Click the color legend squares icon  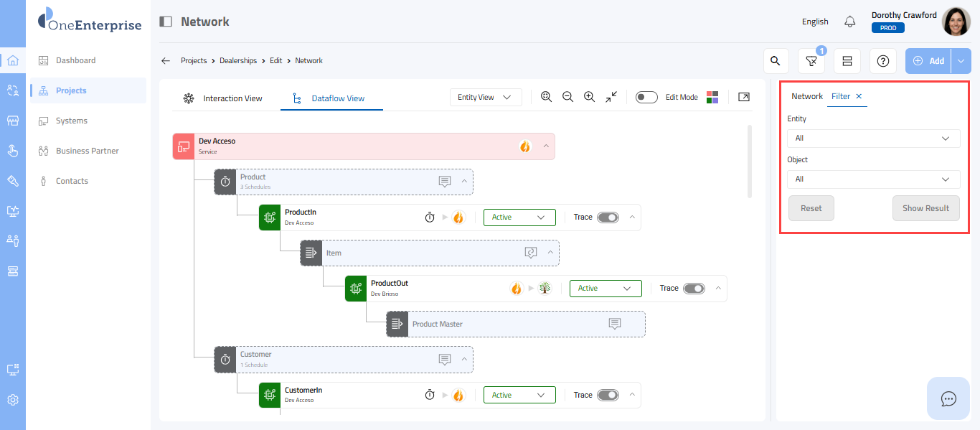[712, 97]
